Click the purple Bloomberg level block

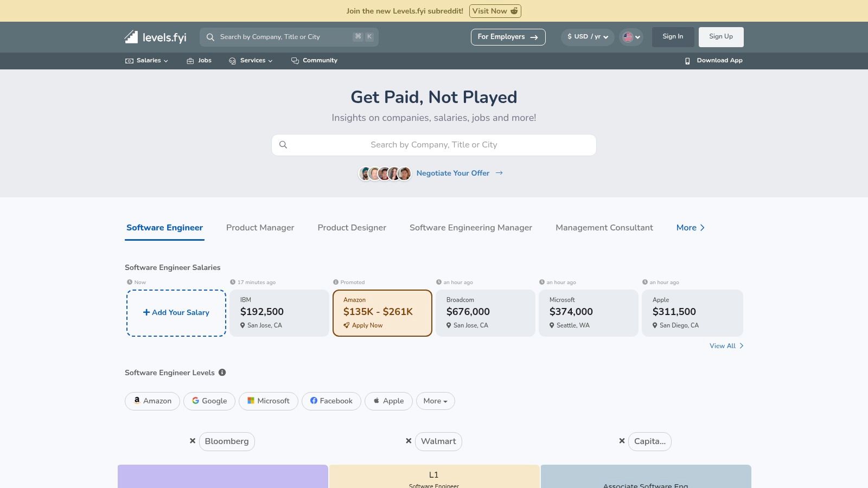coord(223,477)
